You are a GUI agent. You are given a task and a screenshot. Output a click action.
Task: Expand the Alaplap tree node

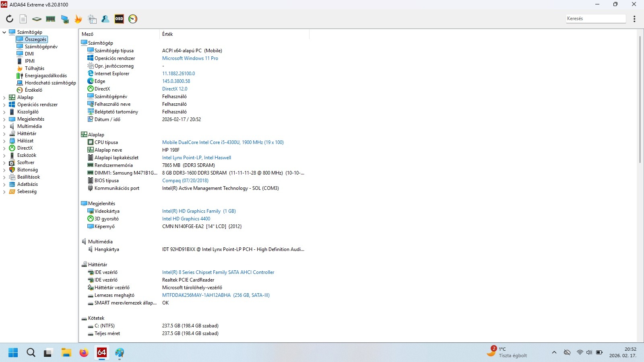[x=4, y=97]
